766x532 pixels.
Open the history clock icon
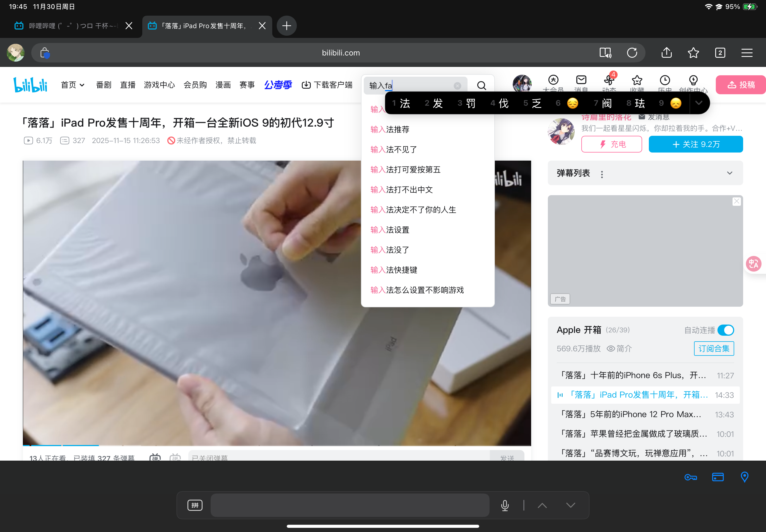tap(665, 80)
